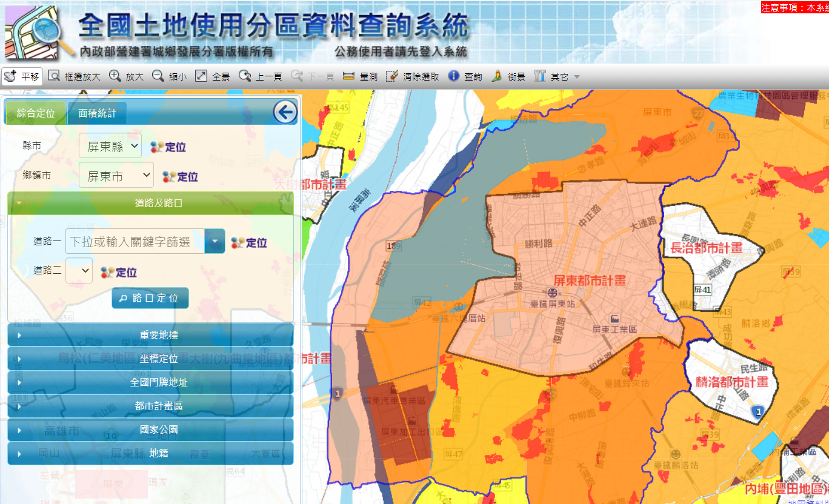Open the 其它 tools dropdown
Screen dimensions: 829x504
tap(557, 76)
